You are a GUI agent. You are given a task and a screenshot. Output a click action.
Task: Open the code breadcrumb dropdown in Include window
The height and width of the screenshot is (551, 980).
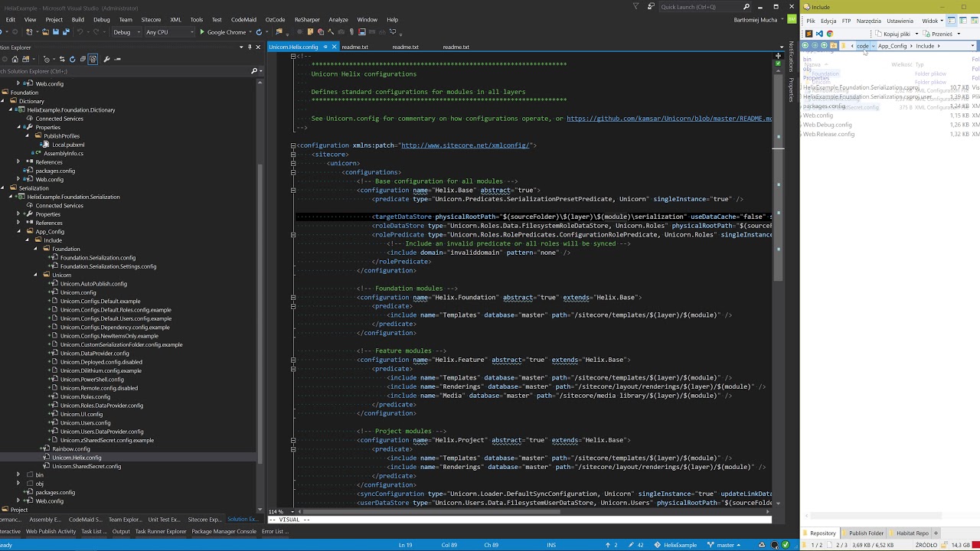874,46
